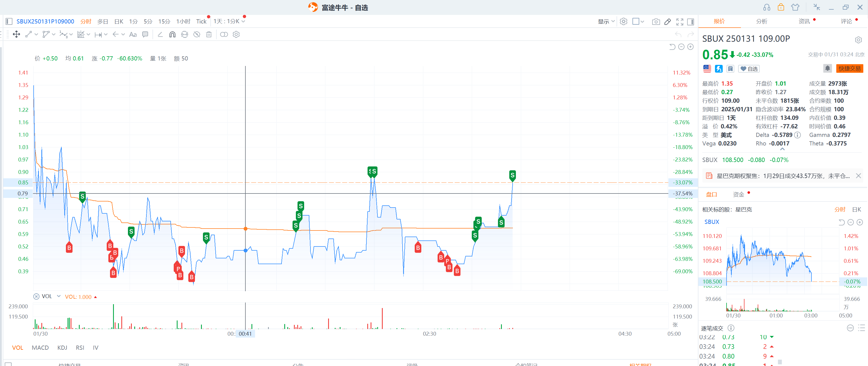Click the orange trade lock icon
868x366 pixels.
click(781, 7)
